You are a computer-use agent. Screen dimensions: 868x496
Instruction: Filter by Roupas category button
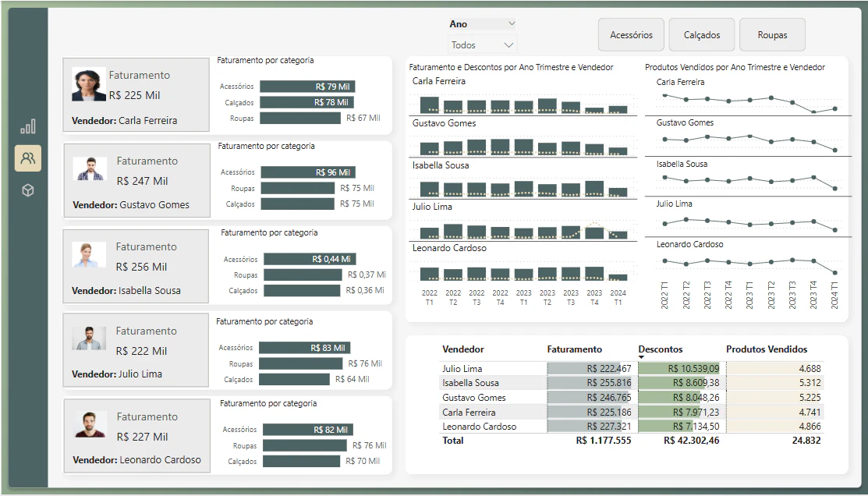tap(772, 35)
